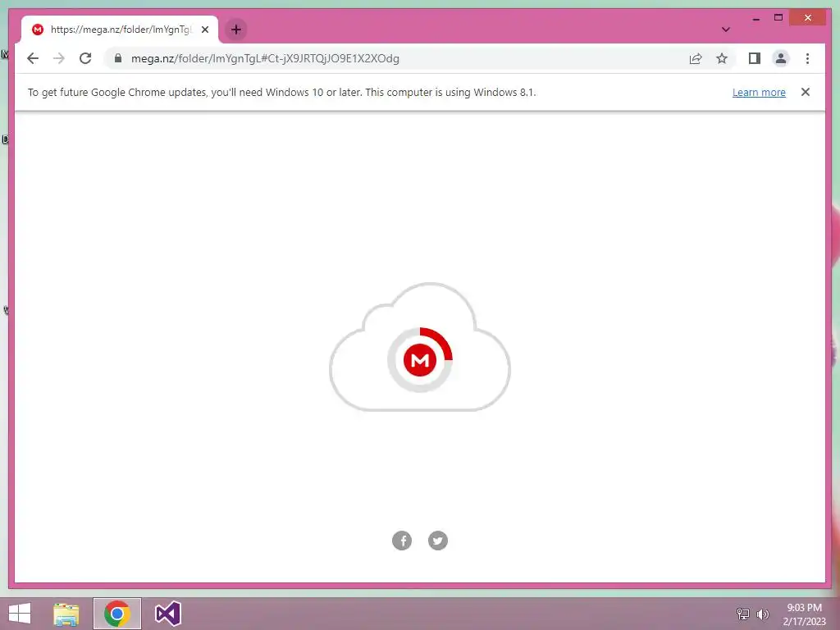Viewport: 840px width, 630px height.
Task: Expand the tab search dropdown arrow
Action: click(x=725, y=30)
